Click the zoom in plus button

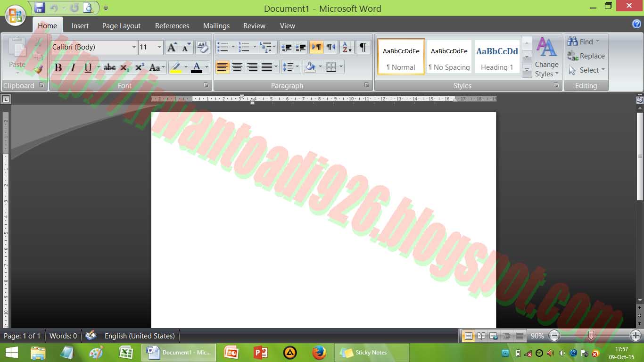click(636, 336)
